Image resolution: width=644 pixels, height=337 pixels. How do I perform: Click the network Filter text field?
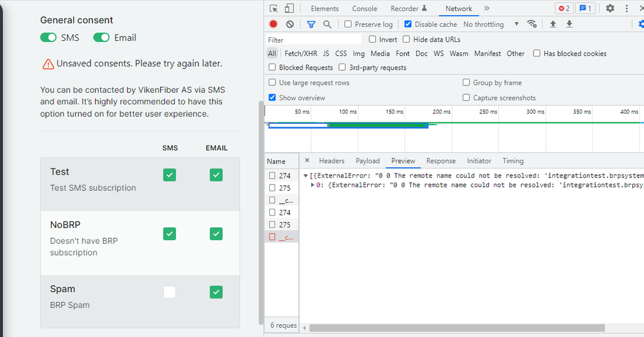tap(314, 40)
